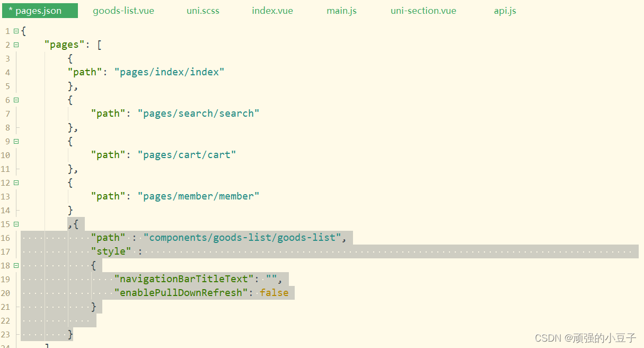Open the uni.scss tab
The height and width of the screenshot is (348, 644).
202,10
